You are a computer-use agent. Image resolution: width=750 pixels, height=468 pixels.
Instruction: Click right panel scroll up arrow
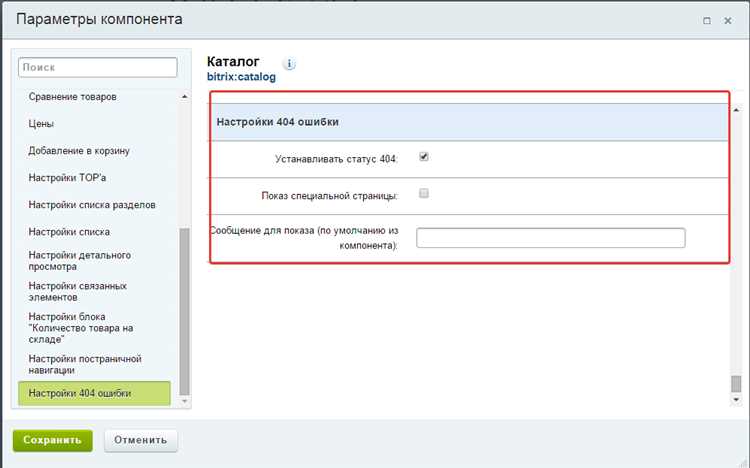click(736, 110)
